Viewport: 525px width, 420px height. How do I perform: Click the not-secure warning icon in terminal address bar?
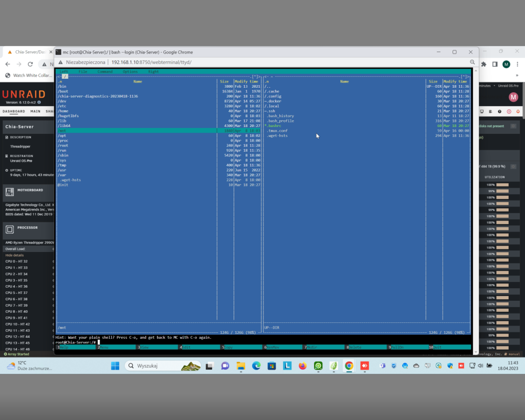(x=60, y=62)
